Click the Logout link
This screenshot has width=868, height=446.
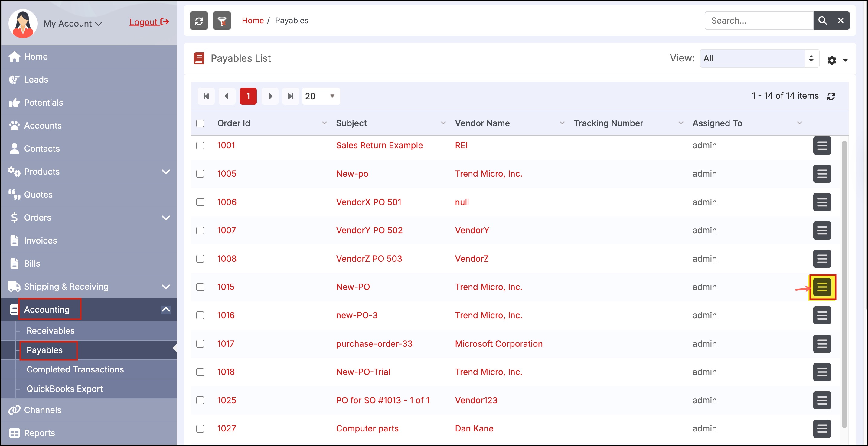pos(148,22)
